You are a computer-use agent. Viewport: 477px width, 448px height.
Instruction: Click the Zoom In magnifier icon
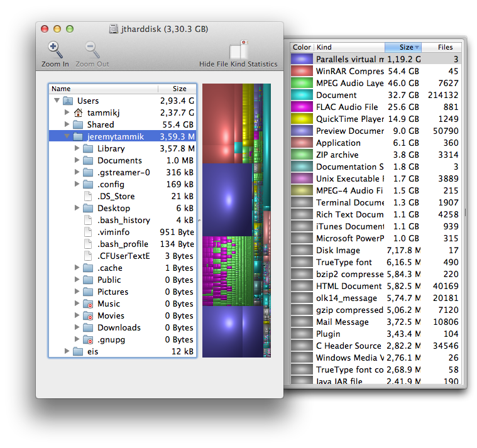(55, 50)
